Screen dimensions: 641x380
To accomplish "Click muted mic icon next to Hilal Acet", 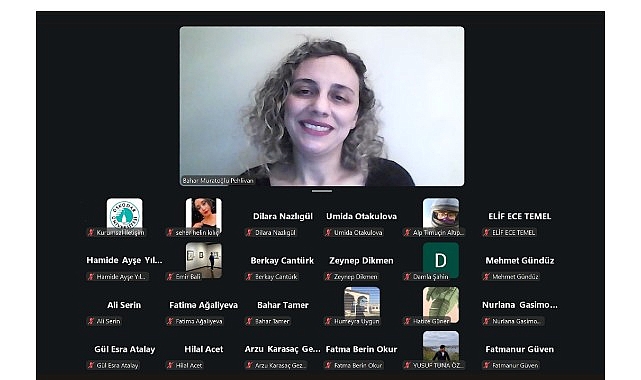I will pos(170,365).
